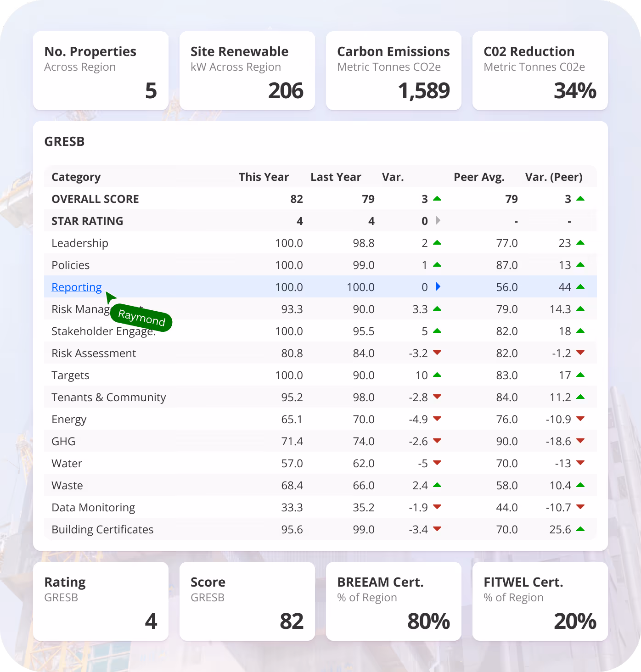Open the This Year column header

264,177
